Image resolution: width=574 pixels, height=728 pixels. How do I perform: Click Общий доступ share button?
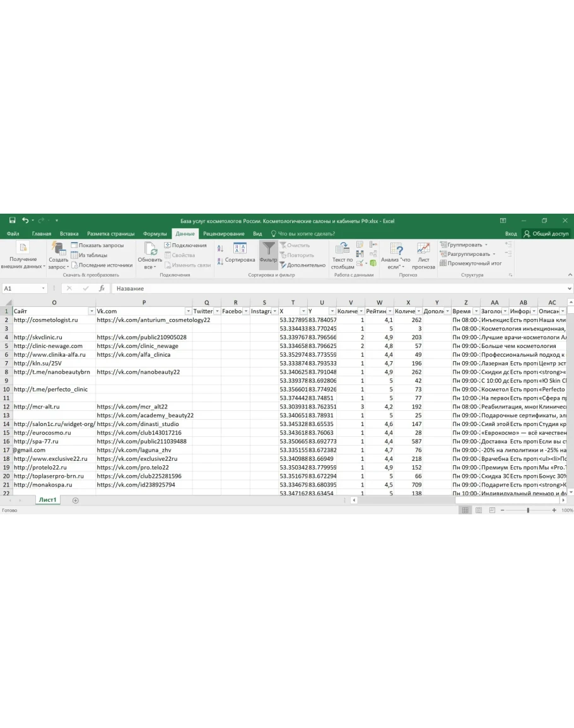tap(546, 234)
